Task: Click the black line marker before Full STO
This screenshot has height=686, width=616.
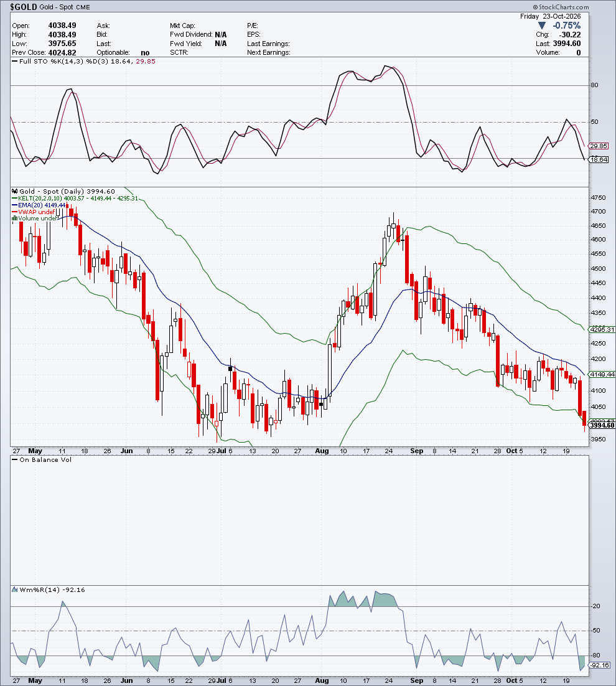Action: point(15,61)
